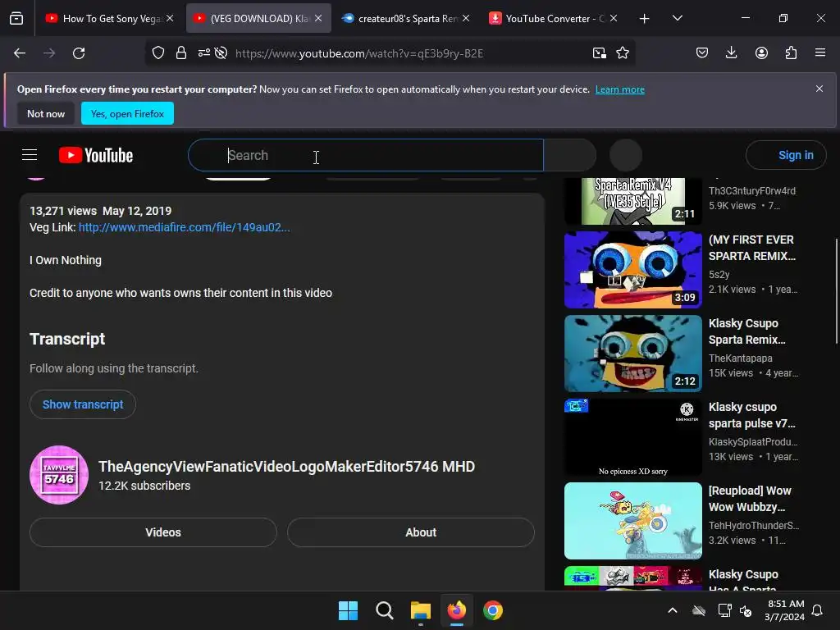The height and width of the screenshot is (630, 840).
Task: Close the How To Get Sony Vegas tab
Action: point(170,18)
